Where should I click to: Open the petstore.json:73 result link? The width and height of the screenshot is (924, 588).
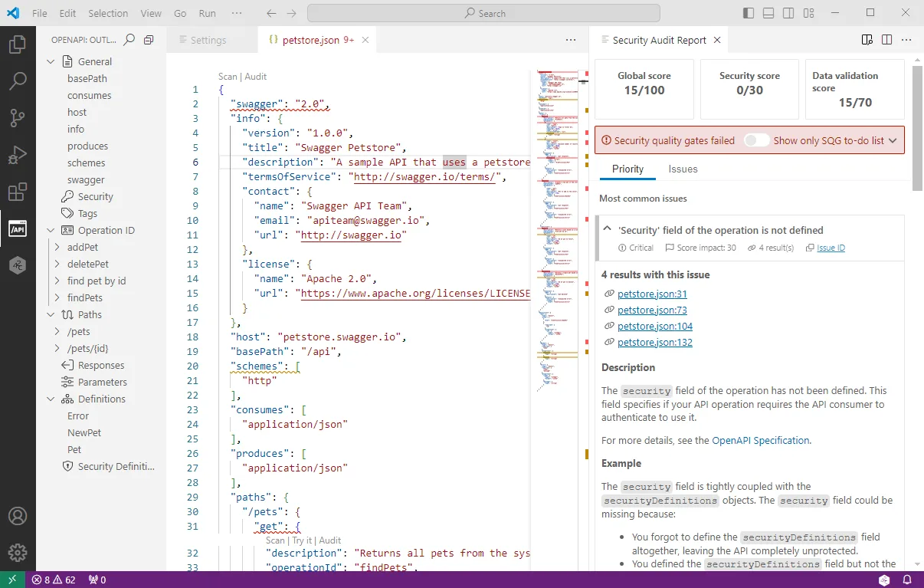pyautogui.click(x=651, y=309)
